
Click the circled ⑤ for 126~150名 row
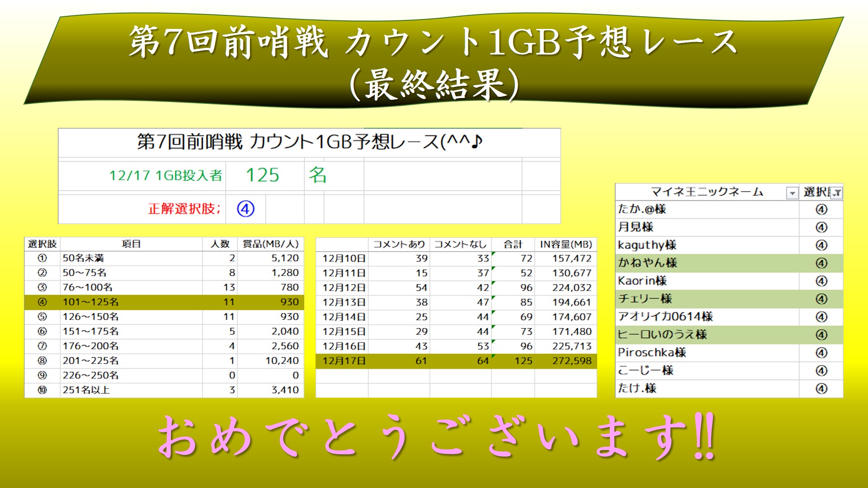tap(42, 317)
